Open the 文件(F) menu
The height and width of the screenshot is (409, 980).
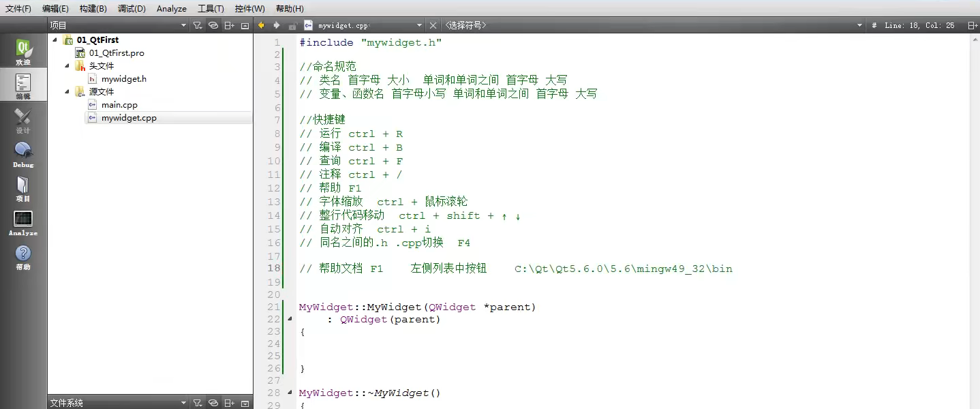[x=18, y=8]
